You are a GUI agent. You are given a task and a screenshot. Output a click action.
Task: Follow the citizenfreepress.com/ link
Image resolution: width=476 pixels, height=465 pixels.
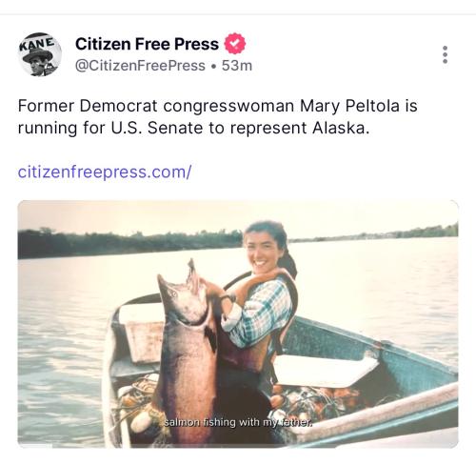105,172
